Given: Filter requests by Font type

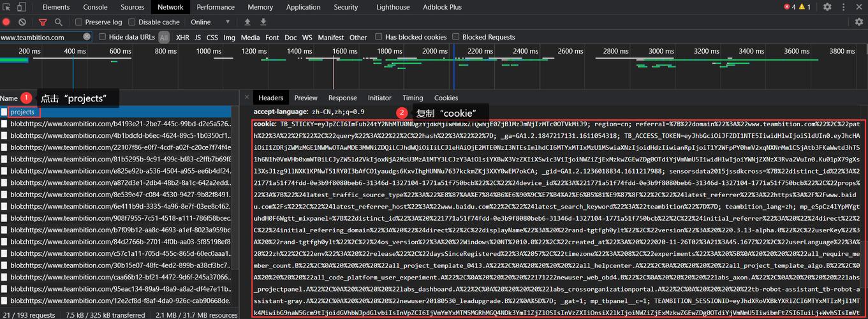Looking at the screenshot, I should (272, 38).
